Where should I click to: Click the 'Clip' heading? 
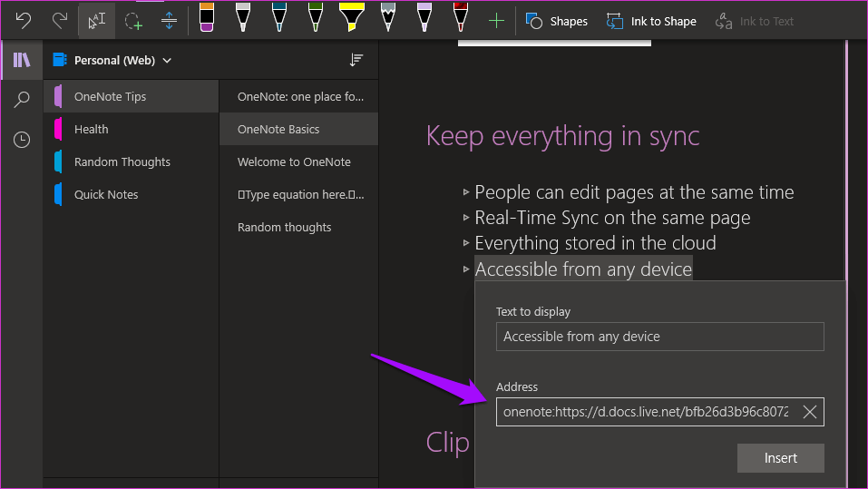pyautogui.click(x=447, y=443)
